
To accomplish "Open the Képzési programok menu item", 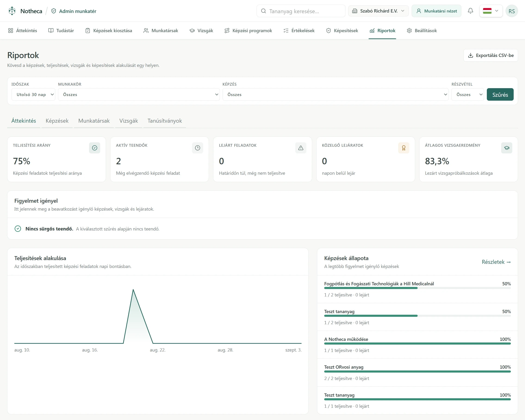I will coord(248,31).
